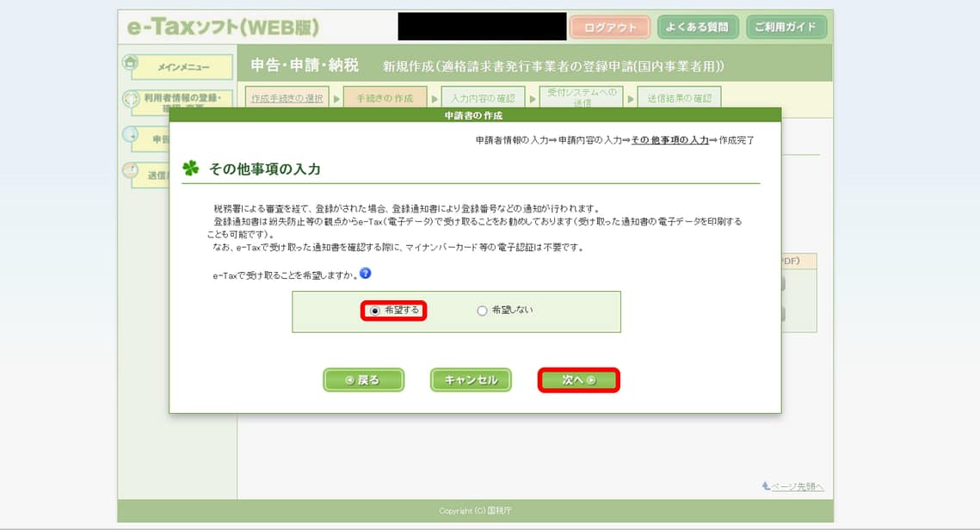This screenshot has width=980, height=530.
Task: Open よくある質問 page
Action: tap(698, 28)
